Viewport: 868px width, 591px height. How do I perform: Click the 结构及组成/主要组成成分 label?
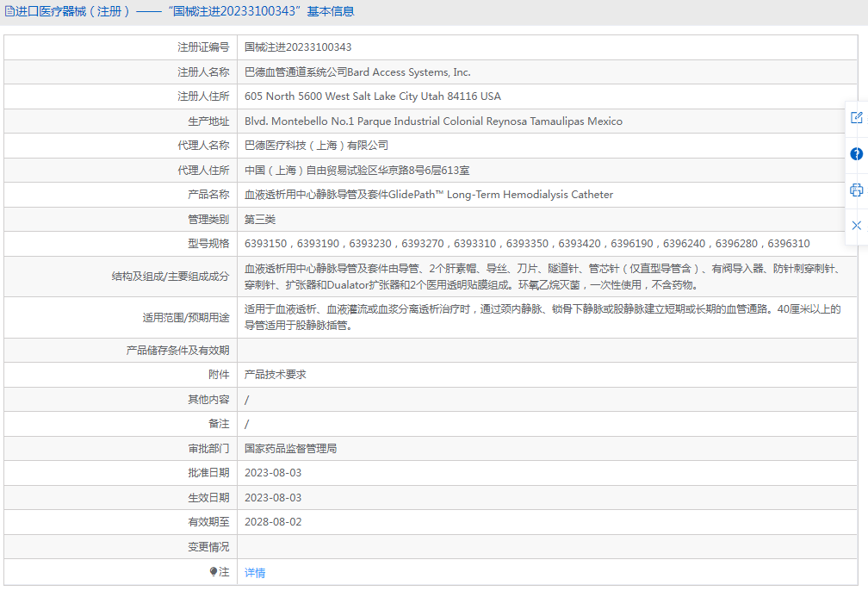click(x=170, y=277)
